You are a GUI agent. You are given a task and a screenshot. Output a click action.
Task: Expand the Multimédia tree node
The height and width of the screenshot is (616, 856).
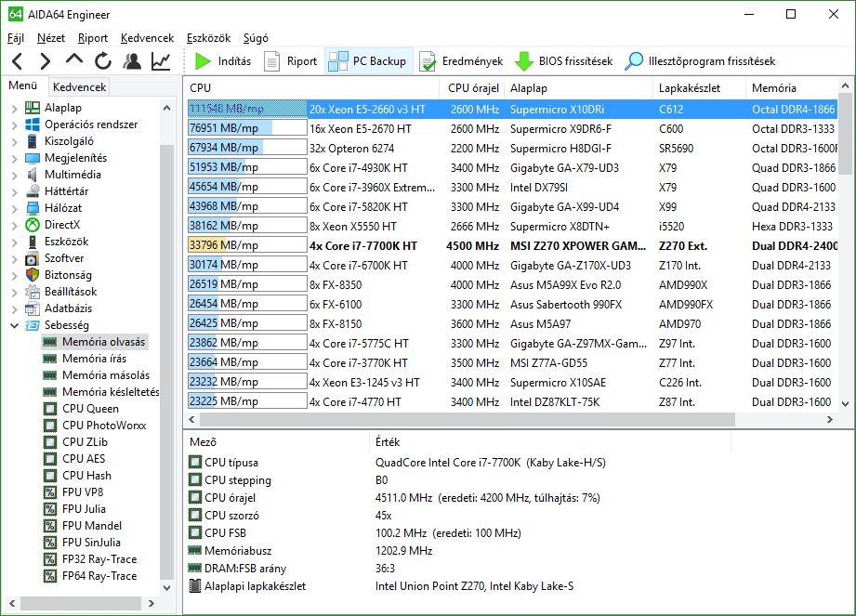pos(14,175)
